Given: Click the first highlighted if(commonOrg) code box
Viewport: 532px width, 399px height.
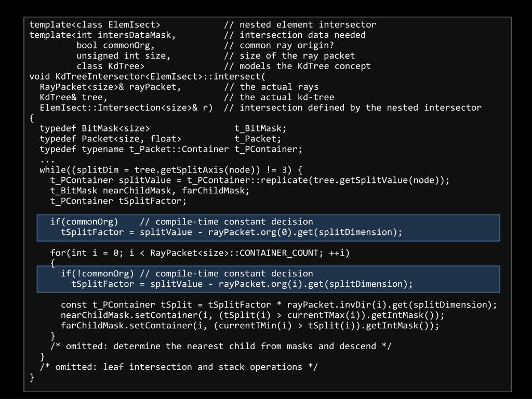Looking at the screenshot, I should tap(268, 227).
